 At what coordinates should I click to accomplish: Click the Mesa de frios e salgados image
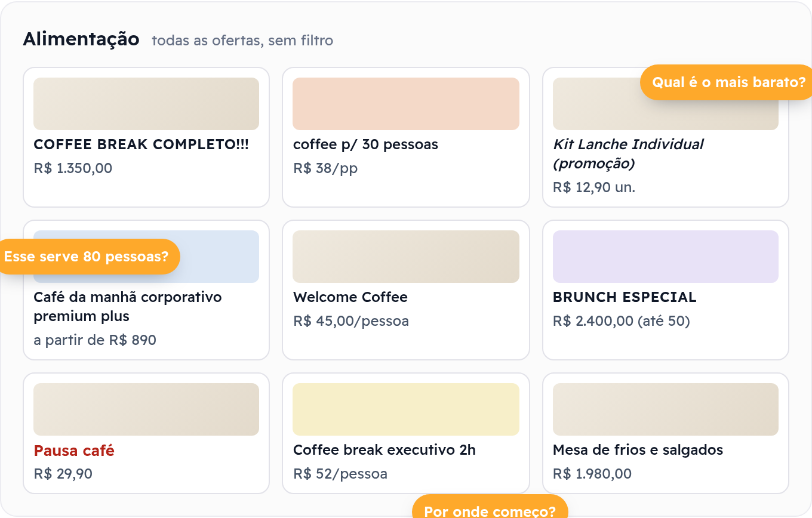pos(666,409)
